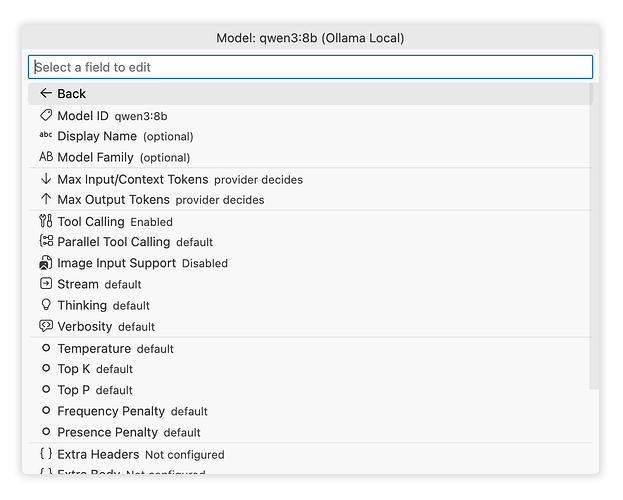Select Max Output Tokens
This screenshot has height=500, width=623.
click(x=310, y=200)
